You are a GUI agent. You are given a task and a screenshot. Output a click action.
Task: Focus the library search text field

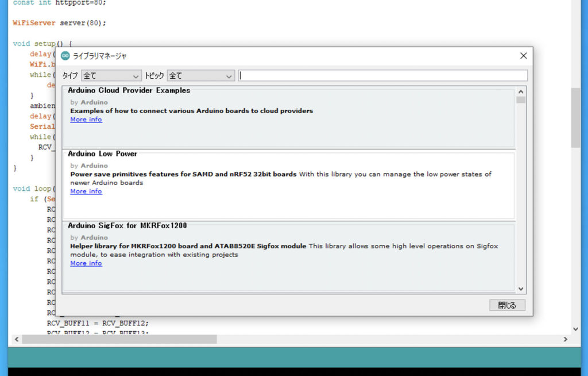pos(382,76)
